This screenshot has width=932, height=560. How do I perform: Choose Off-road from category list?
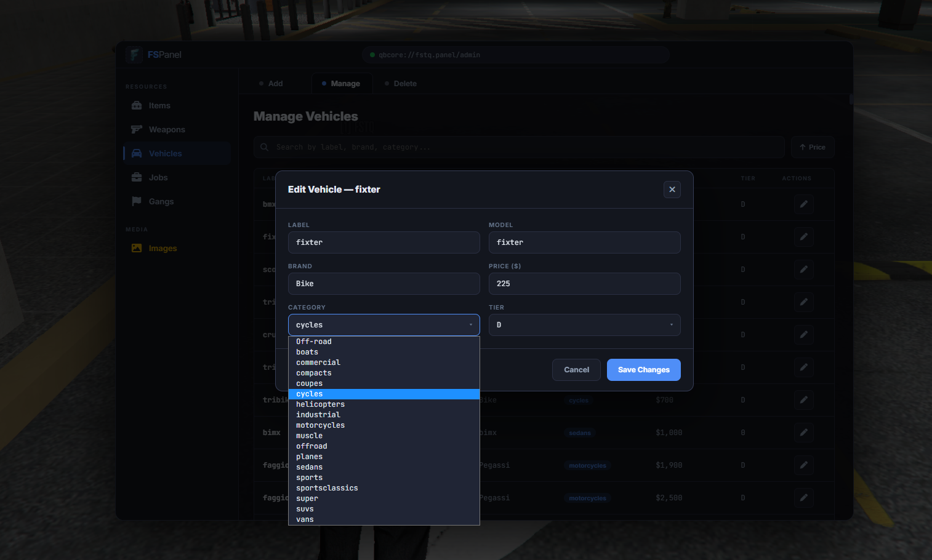tap(384, 342)
